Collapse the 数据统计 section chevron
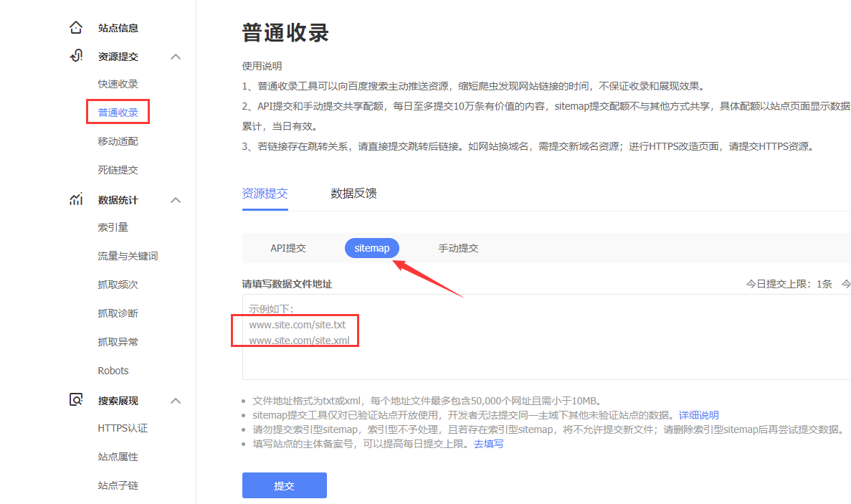The width and height of the screenshot is (851, 504). (176, 200)
